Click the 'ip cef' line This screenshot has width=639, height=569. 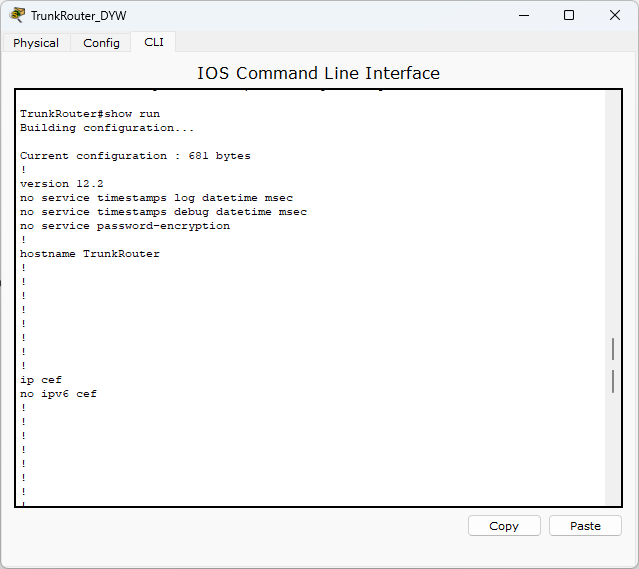pyautogui.click(x=41, y=380)
